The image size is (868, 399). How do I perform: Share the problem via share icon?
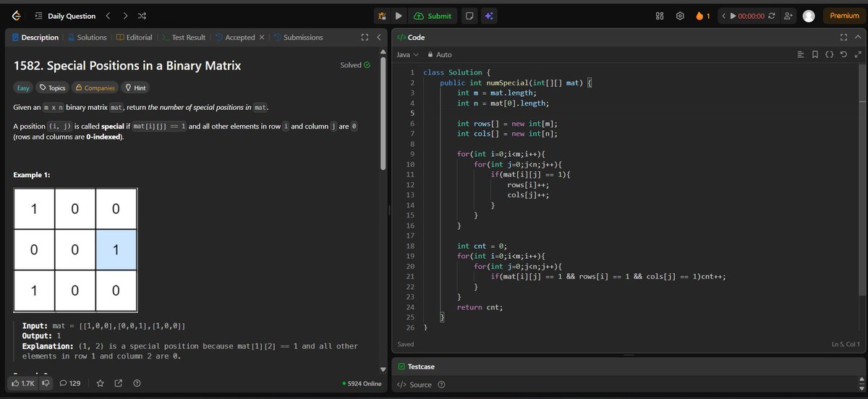(x=119, y=383)
